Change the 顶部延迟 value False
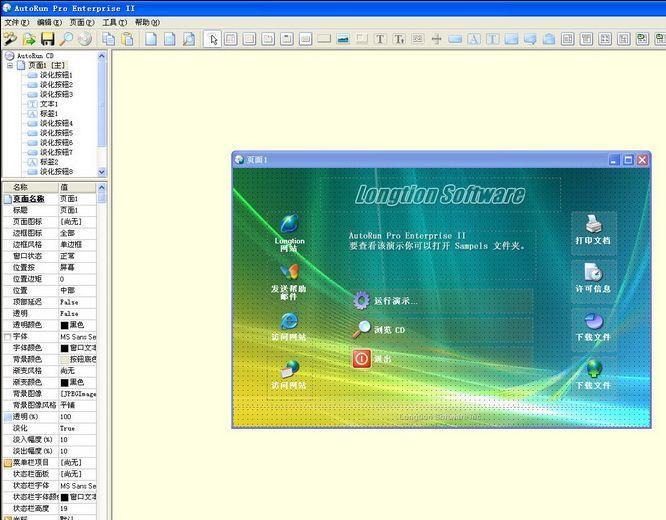 tap(77, 302)
